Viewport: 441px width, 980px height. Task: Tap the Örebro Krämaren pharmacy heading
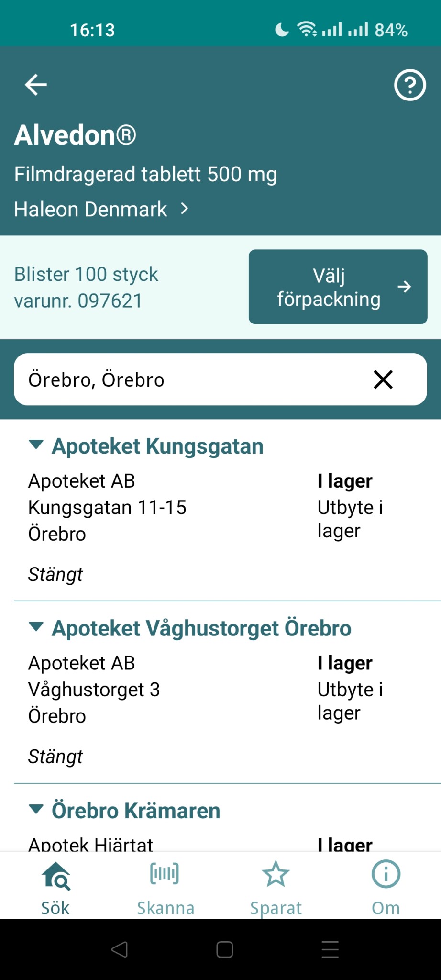[136, 811]
